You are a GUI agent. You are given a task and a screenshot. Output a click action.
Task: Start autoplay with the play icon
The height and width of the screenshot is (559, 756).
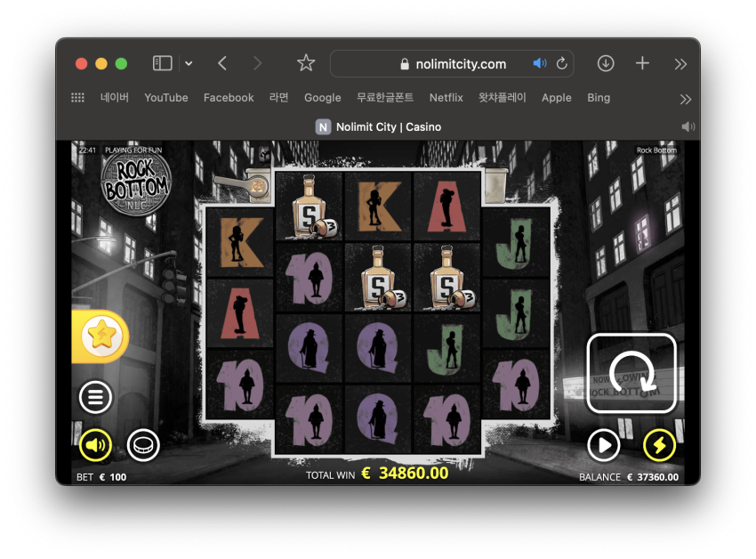604,444
